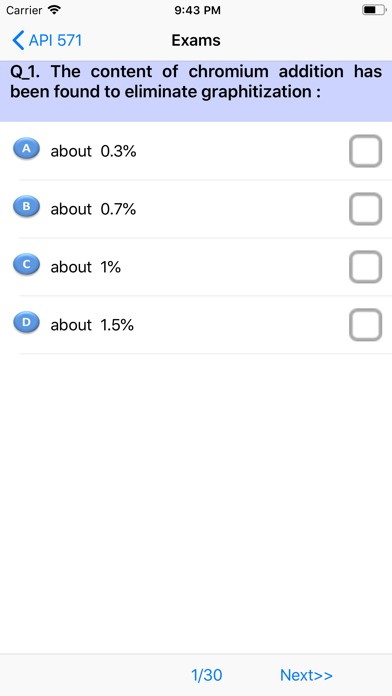
Task: Tap the blue B option badge
Action: (x=26, y=206)
